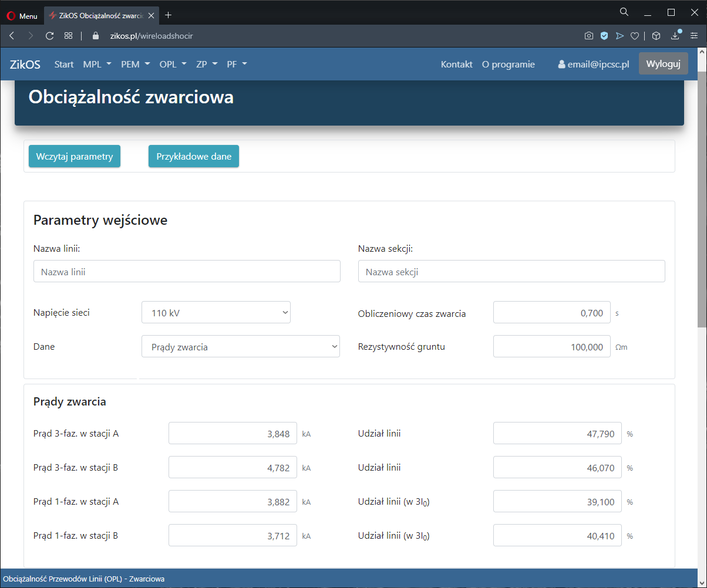
Task: Reload the page with refresh icon
Action: pos(49,36)
